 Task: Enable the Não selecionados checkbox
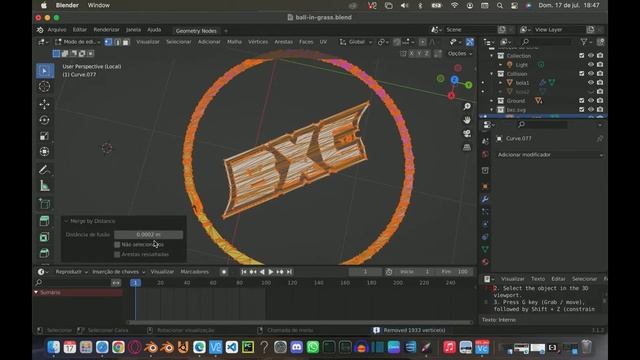pyautogui.click(x=117, y=244)
